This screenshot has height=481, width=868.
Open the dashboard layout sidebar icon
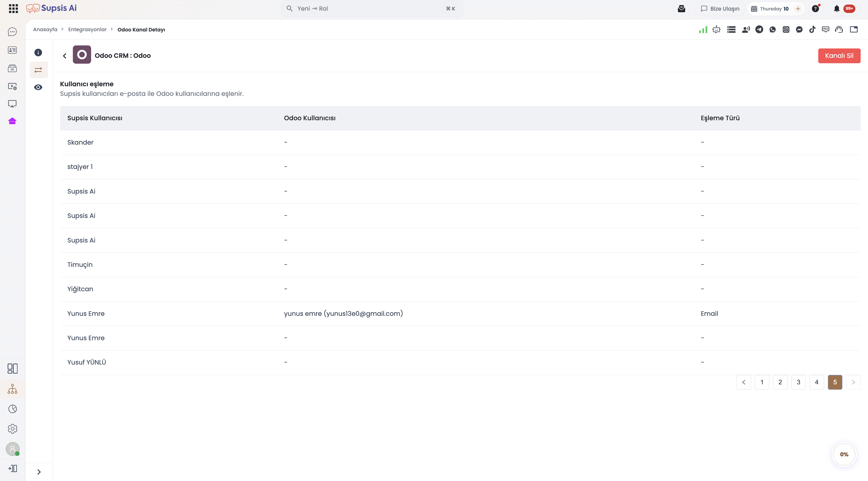[x=12, y=369]
